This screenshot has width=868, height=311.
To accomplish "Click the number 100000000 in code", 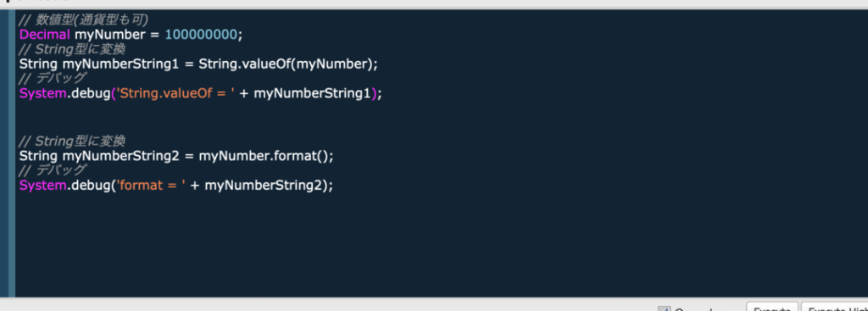I will pyautogui.click(x=201, y=35).
